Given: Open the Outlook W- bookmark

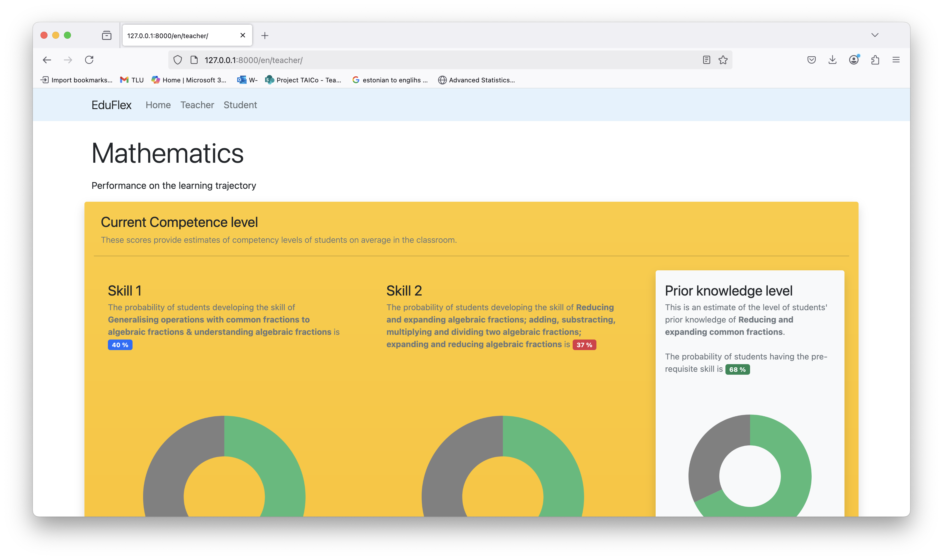Looking at the screenshot, I should click(x=247, y=80).
